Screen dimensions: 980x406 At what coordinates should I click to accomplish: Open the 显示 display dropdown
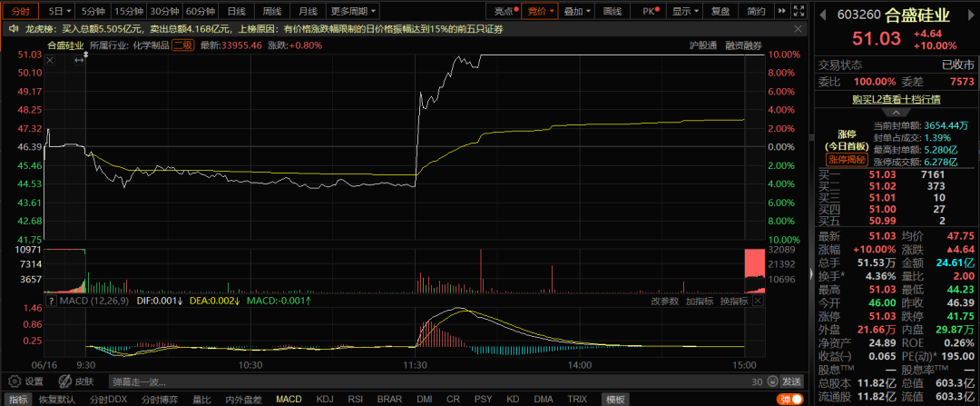tap(684, 11)
